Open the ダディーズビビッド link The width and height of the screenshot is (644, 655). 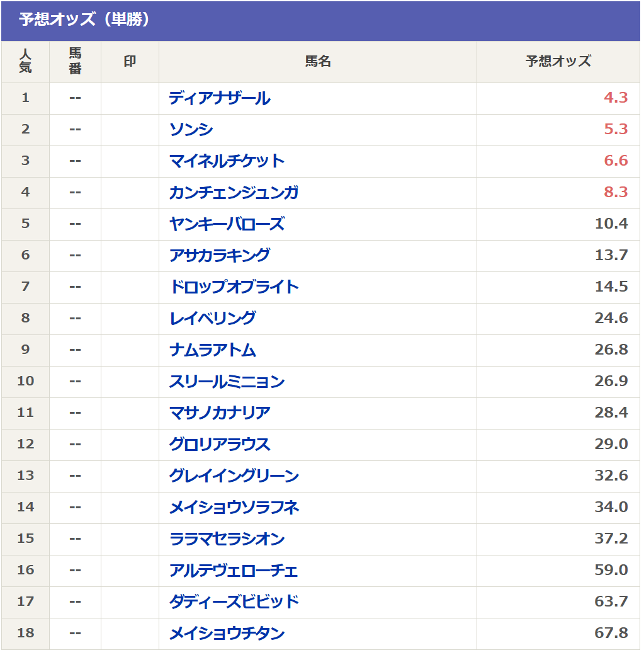pyautogui.click(x=234, y=602)
